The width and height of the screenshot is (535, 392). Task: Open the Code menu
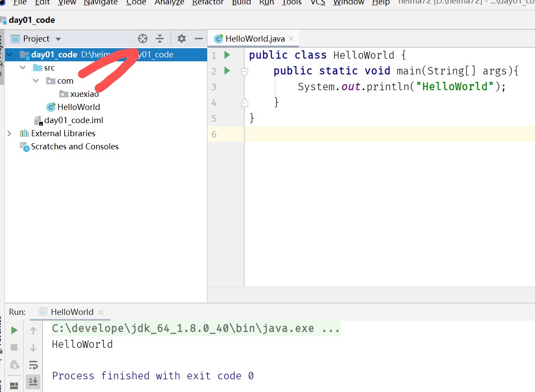pyautogui.click(x=136, y=3)
